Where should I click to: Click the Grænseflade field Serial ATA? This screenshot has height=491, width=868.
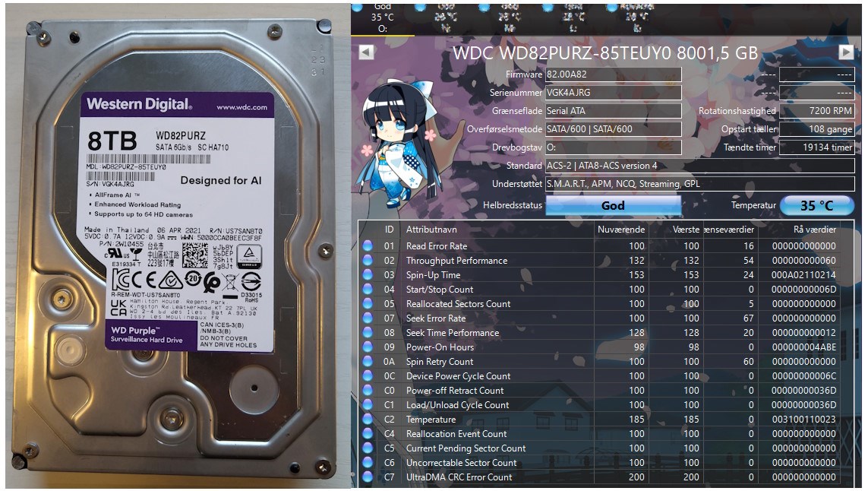pos(614,111)
